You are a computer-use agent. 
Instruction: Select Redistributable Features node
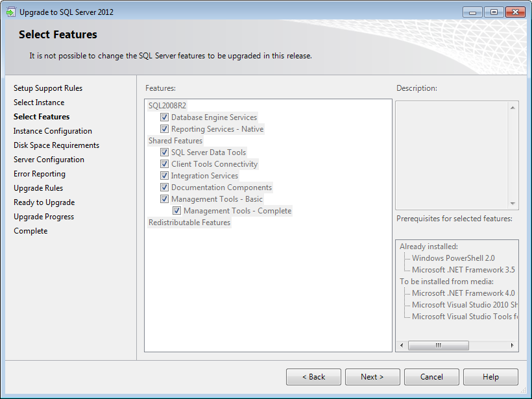pos(189,223)
